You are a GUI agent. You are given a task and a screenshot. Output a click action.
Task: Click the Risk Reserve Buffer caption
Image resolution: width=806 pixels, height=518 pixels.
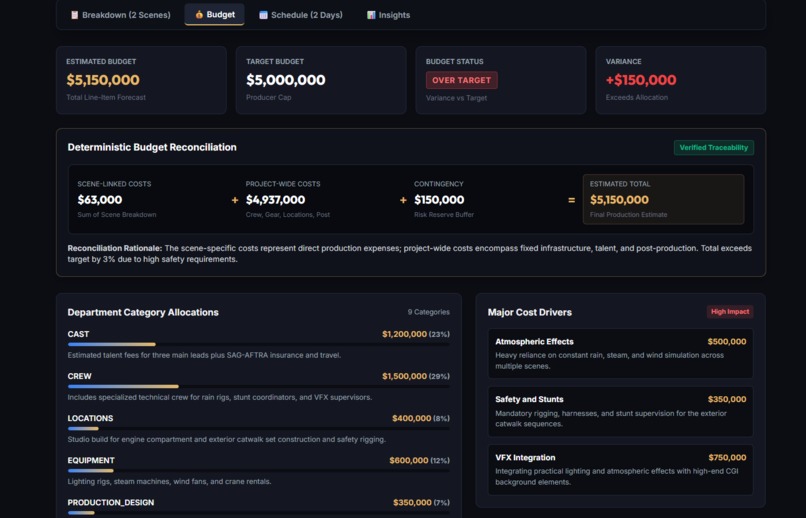click(x=444, y=215)
